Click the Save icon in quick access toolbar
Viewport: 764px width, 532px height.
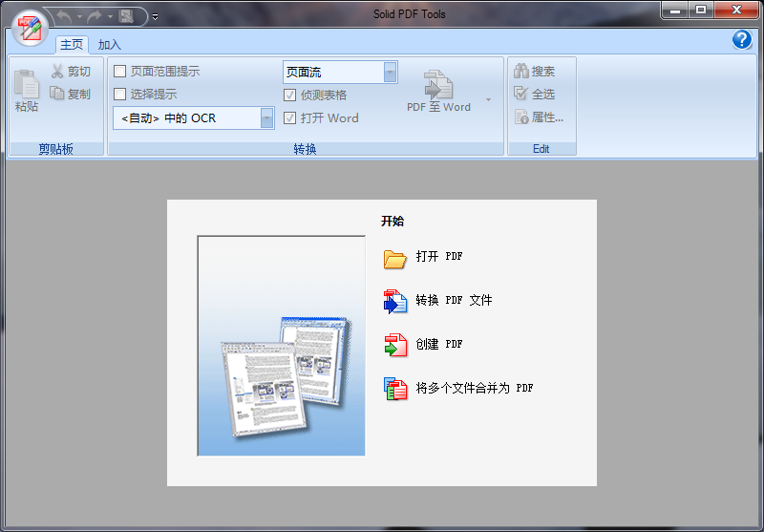pyautogui.click(x=126, y=16)
